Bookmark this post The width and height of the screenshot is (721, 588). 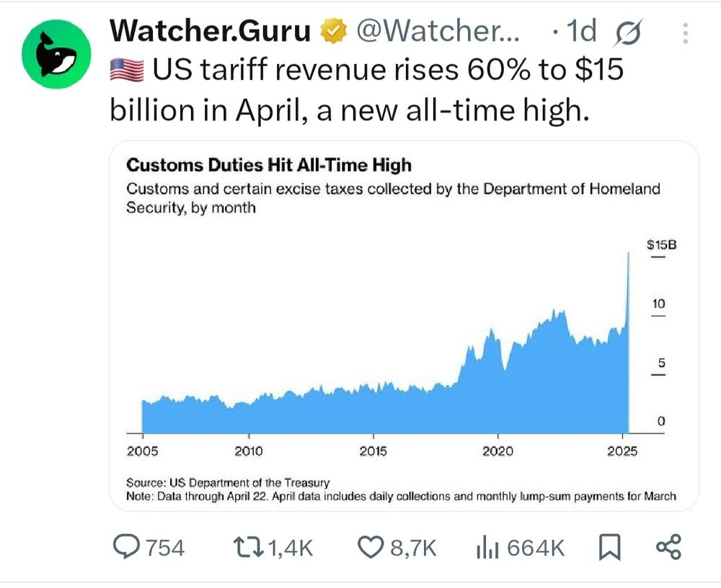point(609,548)
